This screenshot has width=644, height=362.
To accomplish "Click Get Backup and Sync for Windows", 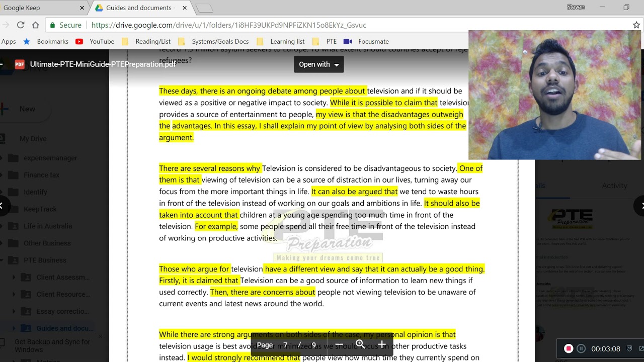I will tap(52, 345).
